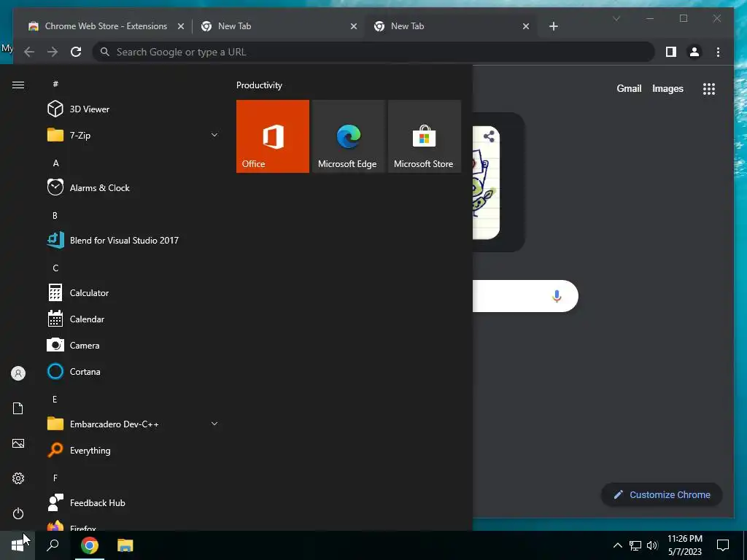Launch the Everything search app
Viewport: 747px width, 560px height.
point(133,450)
